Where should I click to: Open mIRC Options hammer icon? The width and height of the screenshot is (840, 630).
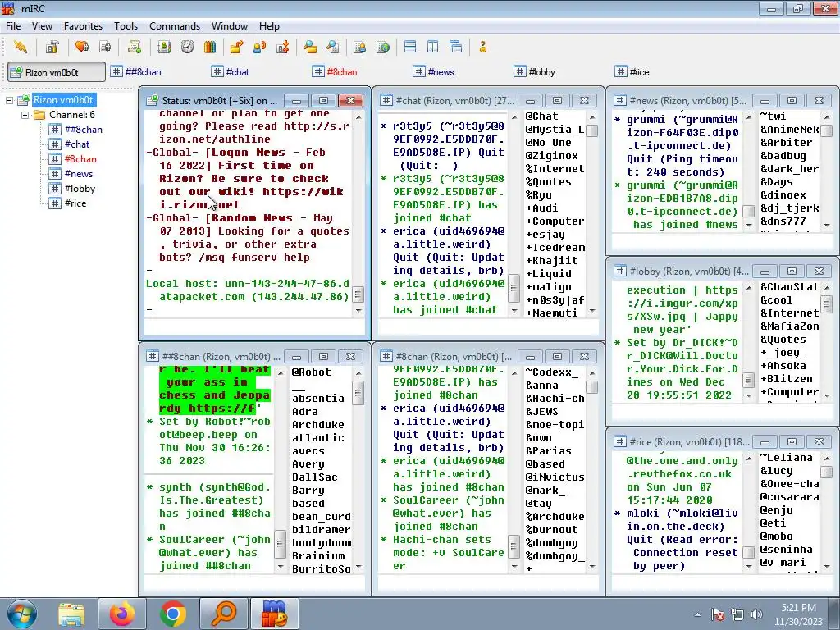coord(52,47)
